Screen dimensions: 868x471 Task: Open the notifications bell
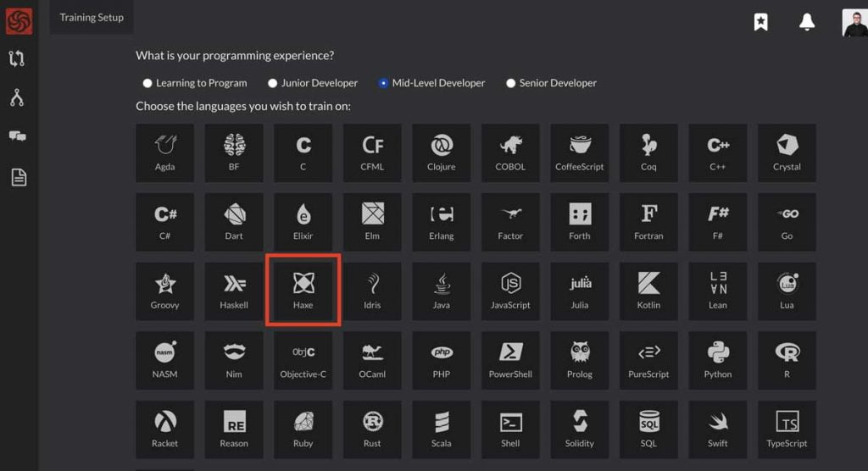pos(807,23)
